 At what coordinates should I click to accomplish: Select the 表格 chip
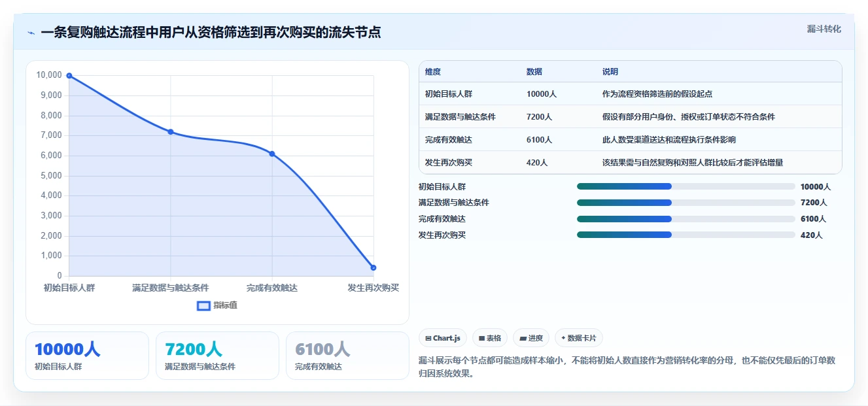click(x=490, y=338)
